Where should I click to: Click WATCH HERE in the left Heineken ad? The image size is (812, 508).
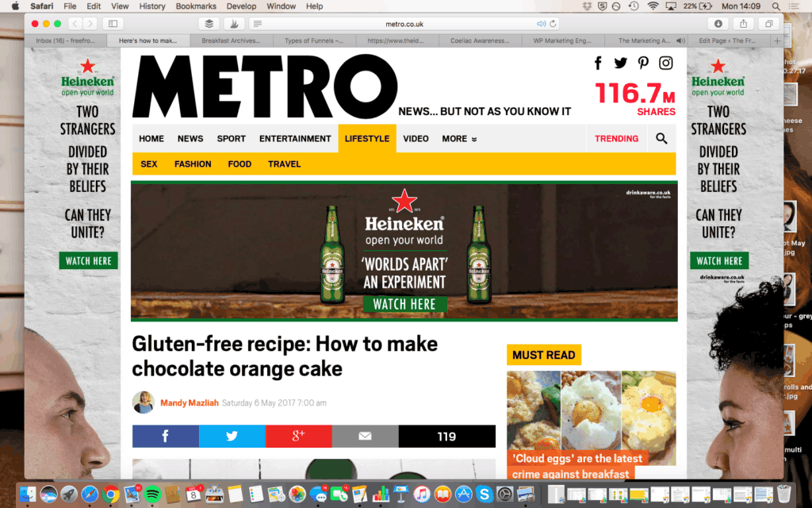coord(89,260)
